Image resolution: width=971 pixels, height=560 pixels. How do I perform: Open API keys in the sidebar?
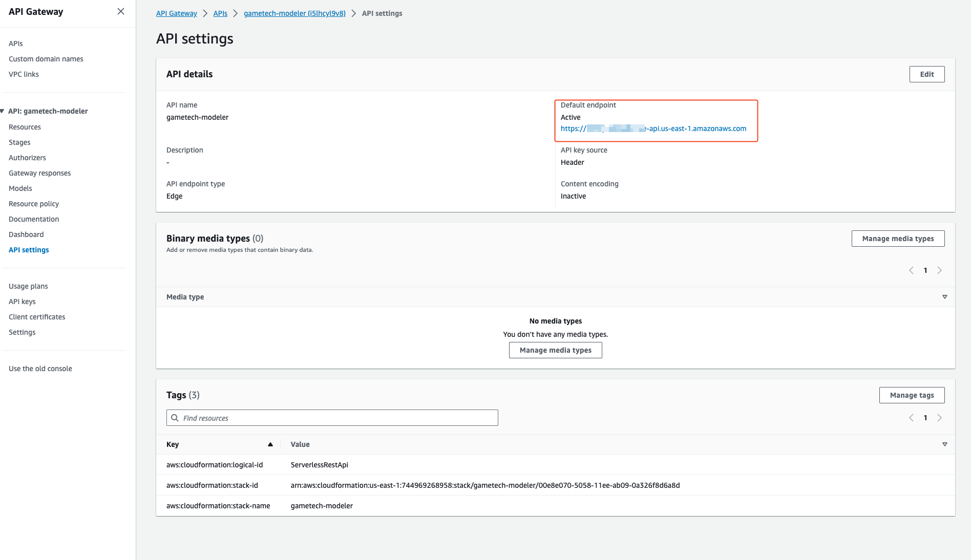click(22, 301)
